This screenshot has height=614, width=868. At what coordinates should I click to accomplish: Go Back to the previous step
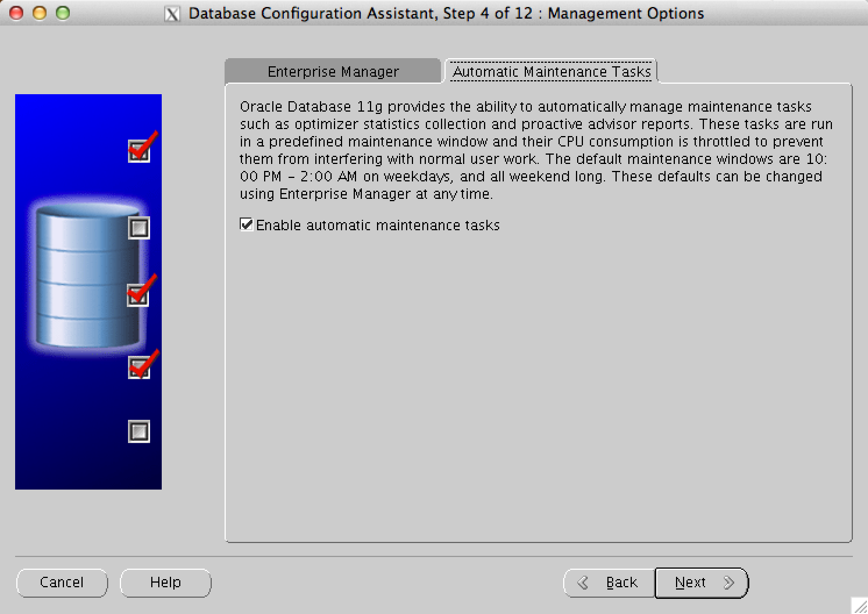(609, 583)
